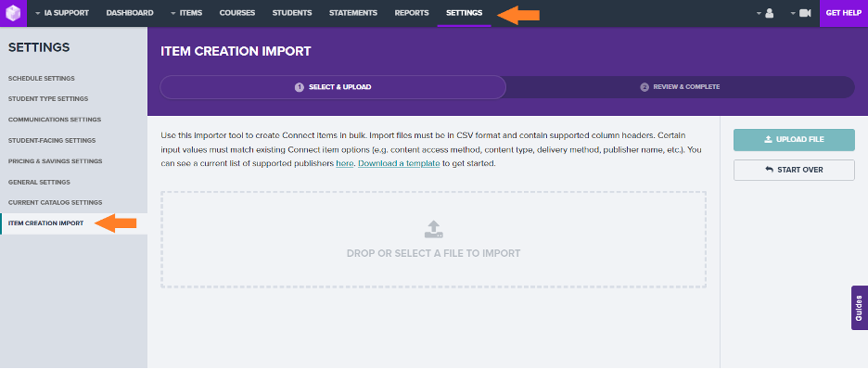Screen dimensions: 868x369
Task: Open the Guides side tab
Action: coord(859,308)
